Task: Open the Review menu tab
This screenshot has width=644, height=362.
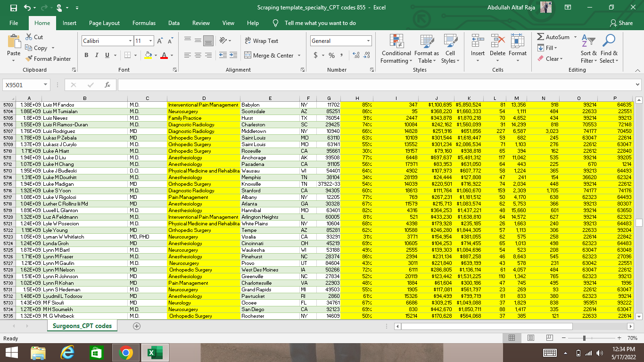Action: coord(201,23)
